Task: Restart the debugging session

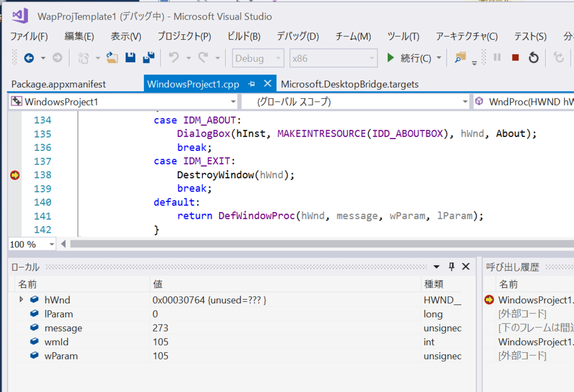Action: 534,58
